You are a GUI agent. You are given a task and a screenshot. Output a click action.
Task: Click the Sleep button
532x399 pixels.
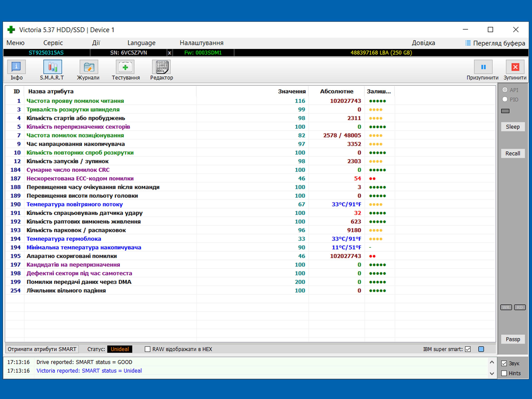(x=513, y=127)
